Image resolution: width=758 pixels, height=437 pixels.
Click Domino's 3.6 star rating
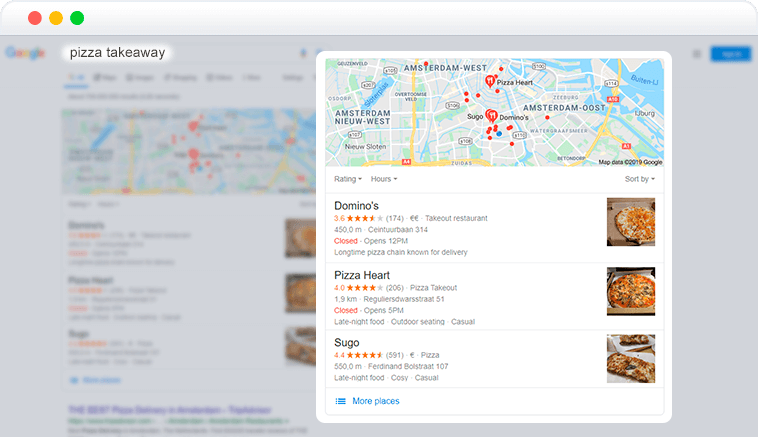click(358, 218)
